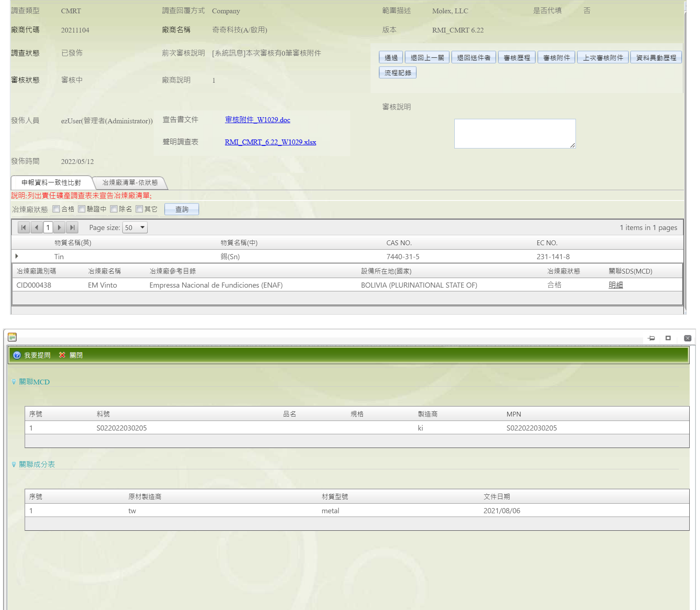Check the 除名 smelter status box
This screenshot has width=700, height=610.
114,209
